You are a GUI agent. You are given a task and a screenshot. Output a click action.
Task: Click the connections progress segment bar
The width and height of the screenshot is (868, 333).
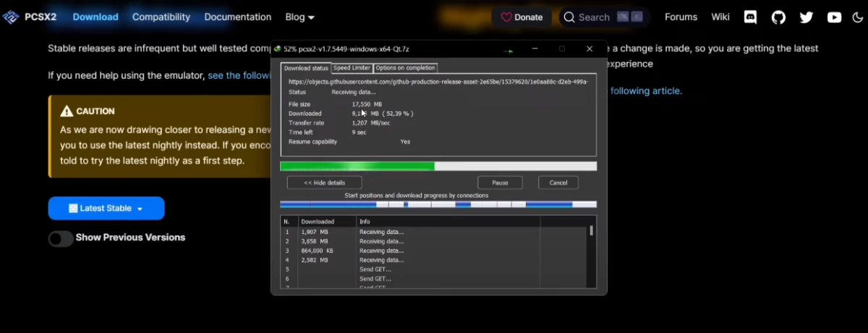[438, 204]
